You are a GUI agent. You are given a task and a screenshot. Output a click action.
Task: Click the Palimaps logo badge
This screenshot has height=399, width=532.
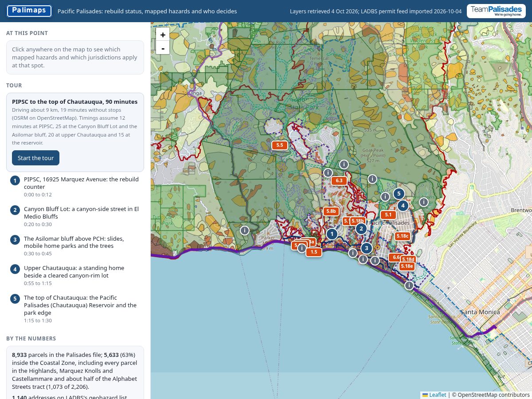tap(29, 11)
